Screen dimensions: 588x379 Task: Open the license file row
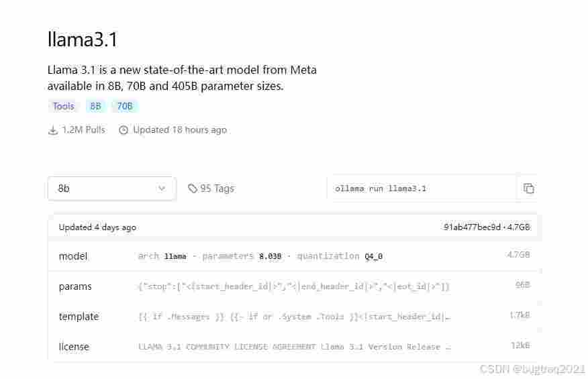[295, 347]
